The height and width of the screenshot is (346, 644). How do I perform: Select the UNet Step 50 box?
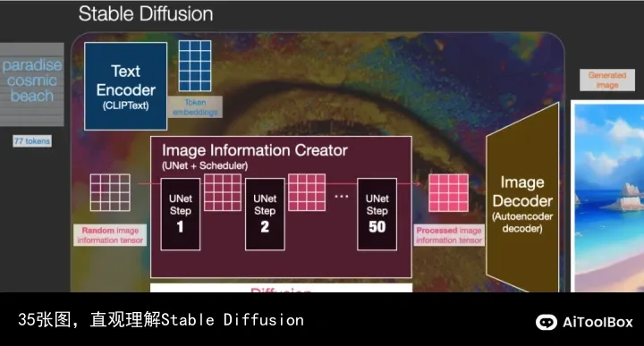pos(377,215)
